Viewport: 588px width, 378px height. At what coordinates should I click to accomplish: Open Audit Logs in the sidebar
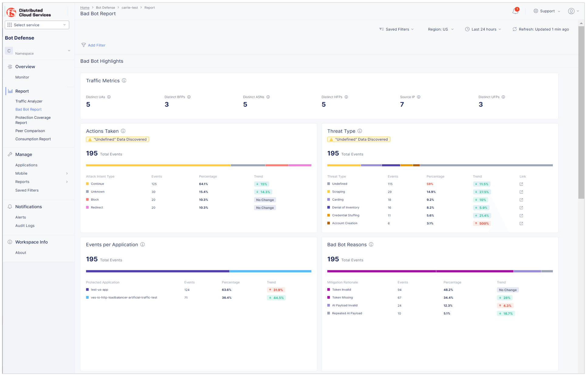(25, 226)
